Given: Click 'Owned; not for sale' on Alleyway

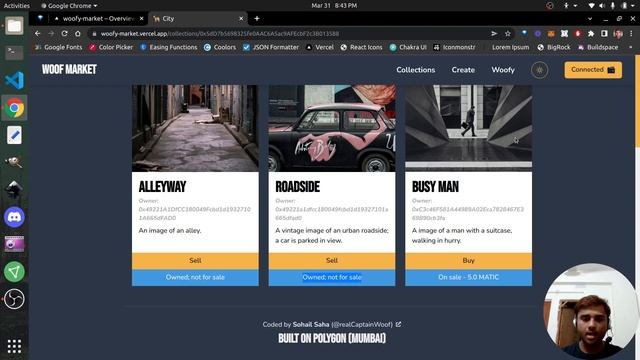Looking at the screenshot, I should 195,277.
